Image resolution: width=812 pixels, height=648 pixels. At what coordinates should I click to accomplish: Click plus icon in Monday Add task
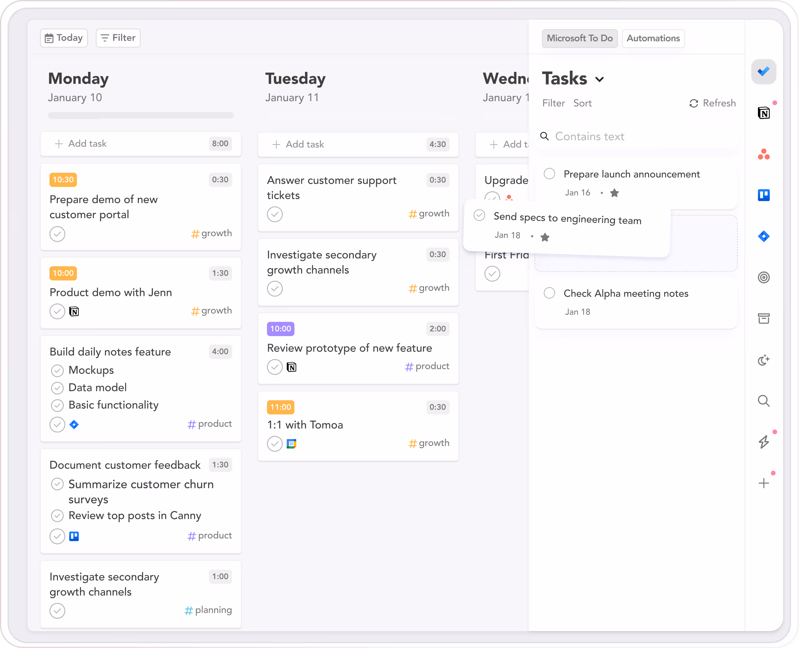(59, 143)
